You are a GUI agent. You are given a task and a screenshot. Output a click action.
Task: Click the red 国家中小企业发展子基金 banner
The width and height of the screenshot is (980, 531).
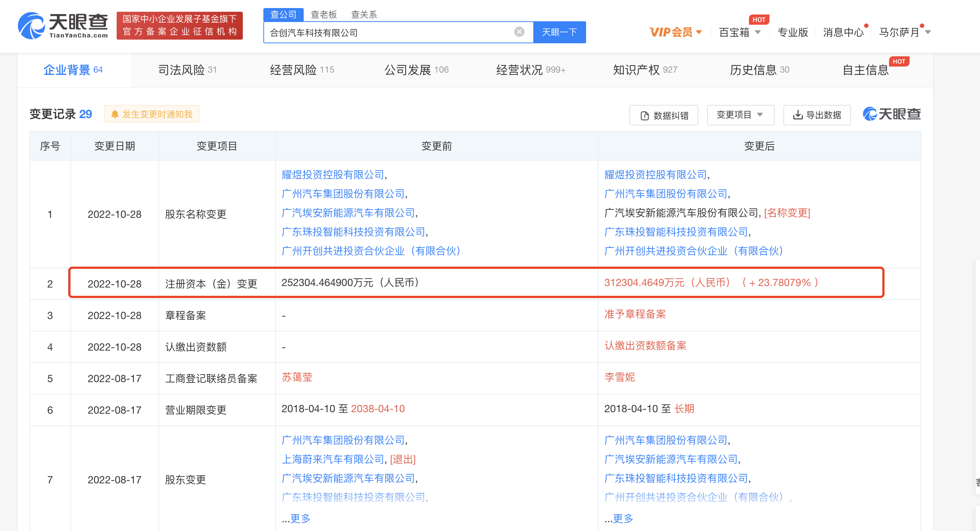[180, 25]
